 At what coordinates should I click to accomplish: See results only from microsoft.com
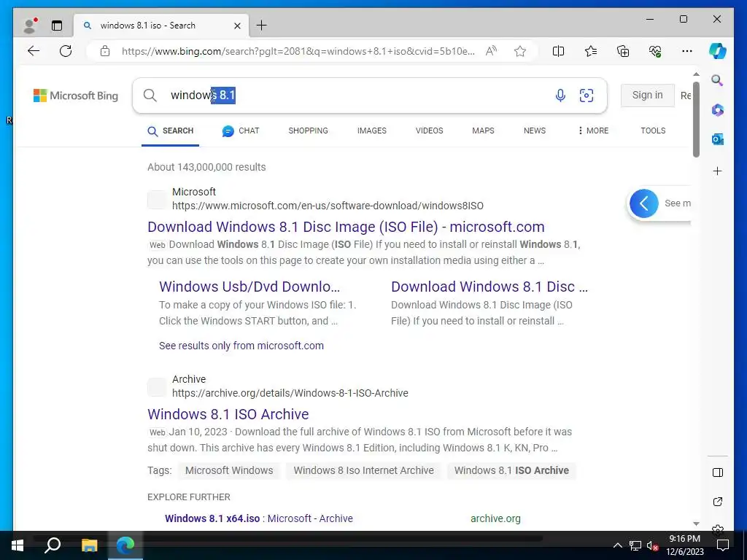pyautogui.click(x=241, y=346)
